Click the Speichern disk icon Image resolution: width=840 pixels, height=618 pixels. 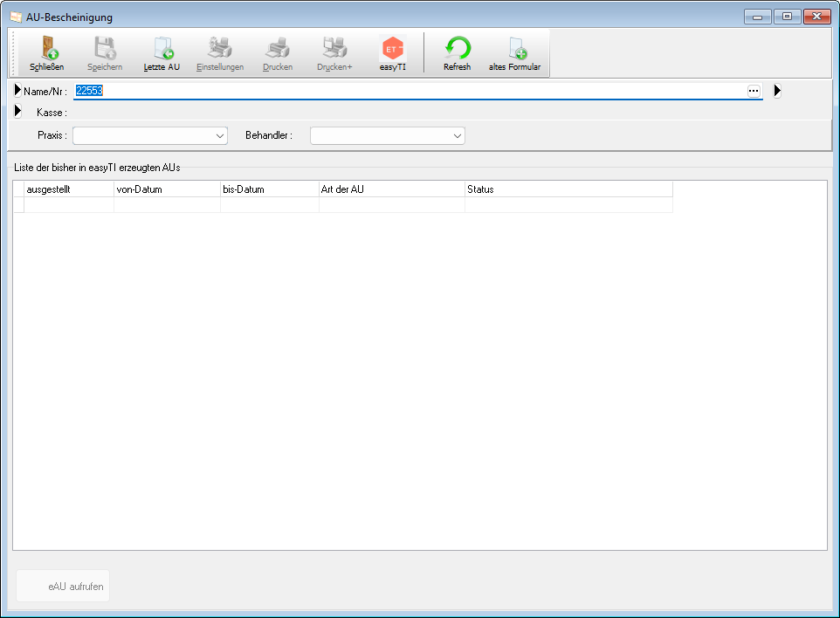[x=105, y=49]
